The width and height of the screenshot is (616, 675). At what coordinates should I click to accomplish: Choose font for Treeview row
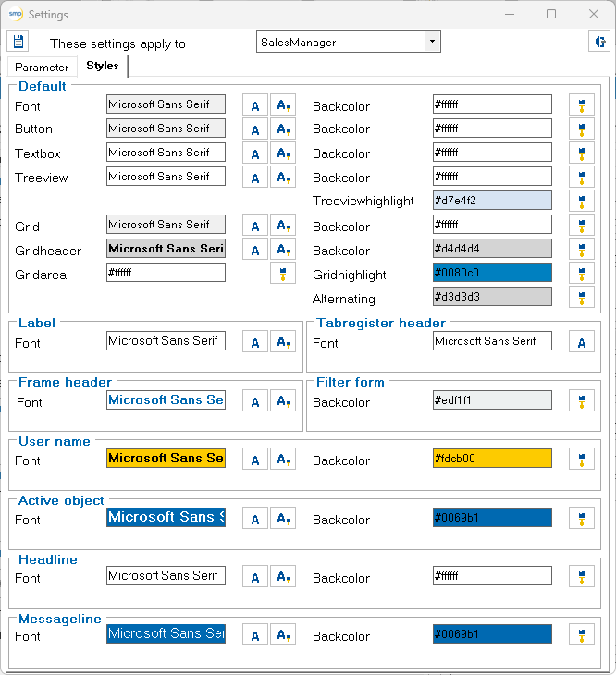pos(255,178)
